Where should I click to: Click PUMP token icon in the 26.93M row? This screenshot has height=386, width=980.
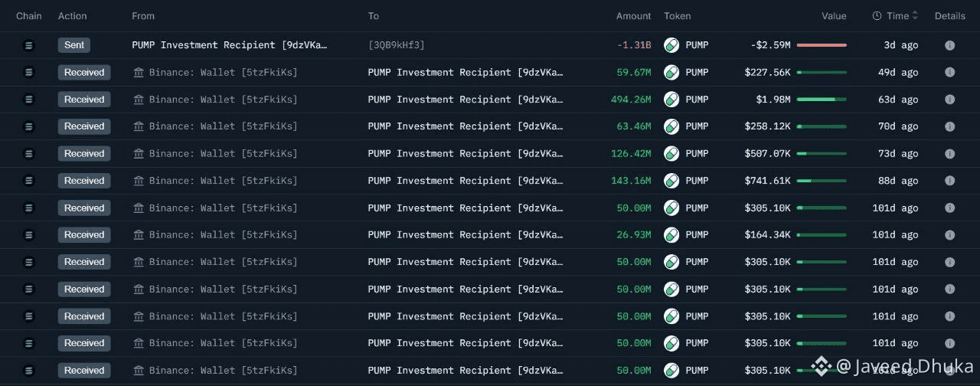click(x=671, y=235)
